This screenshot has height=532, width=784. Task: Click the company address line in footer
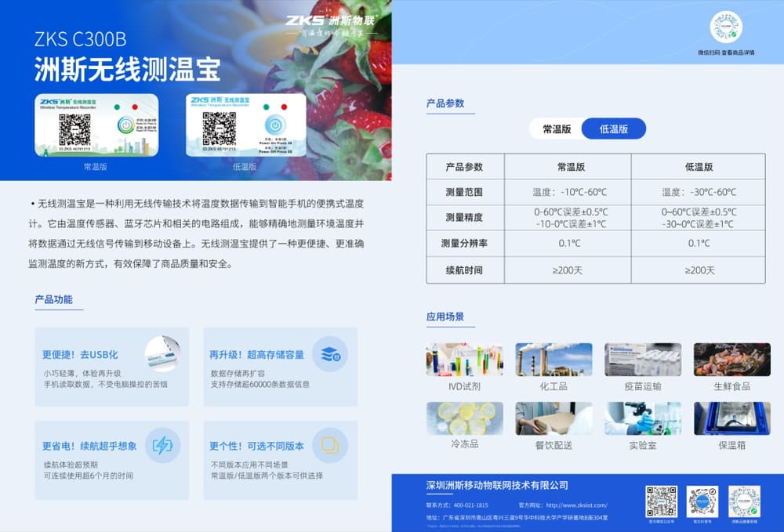(517, 518)
